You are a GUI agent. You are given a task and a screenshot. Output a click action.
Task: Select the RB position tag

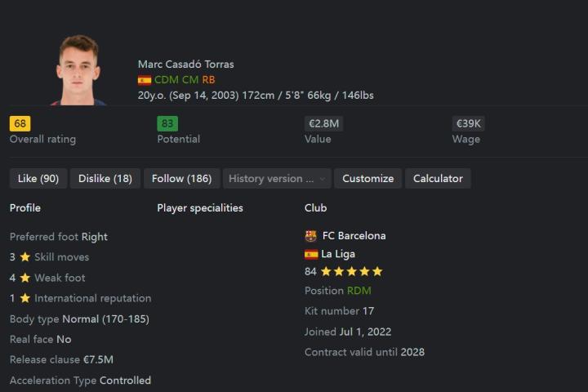(208, 80)
